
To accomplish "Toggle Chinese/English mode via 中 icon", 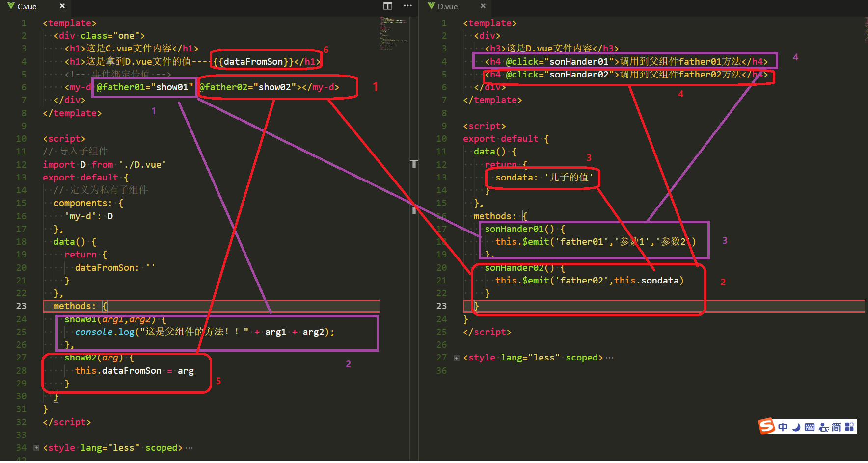I will tap(783, 427).
